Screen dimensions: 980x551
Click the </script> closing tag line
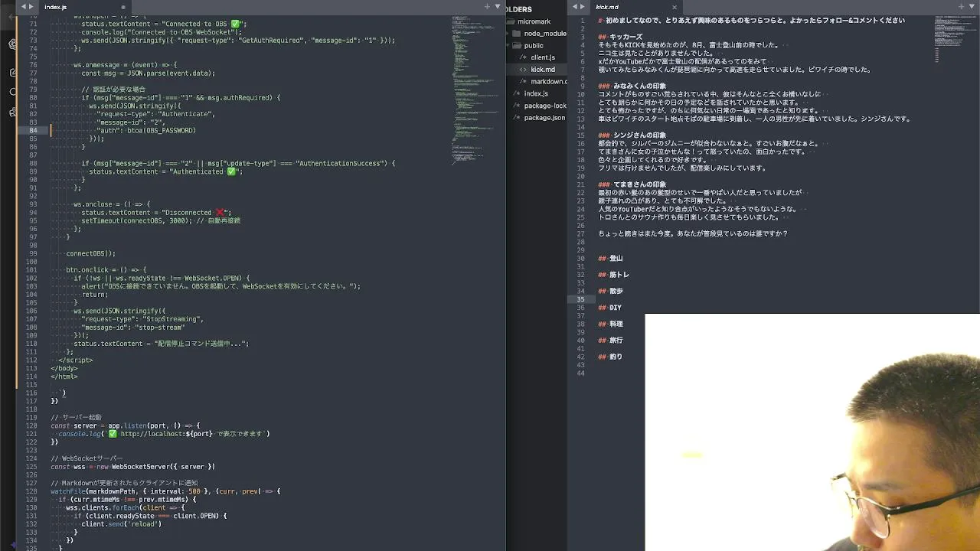click(76, 360)
